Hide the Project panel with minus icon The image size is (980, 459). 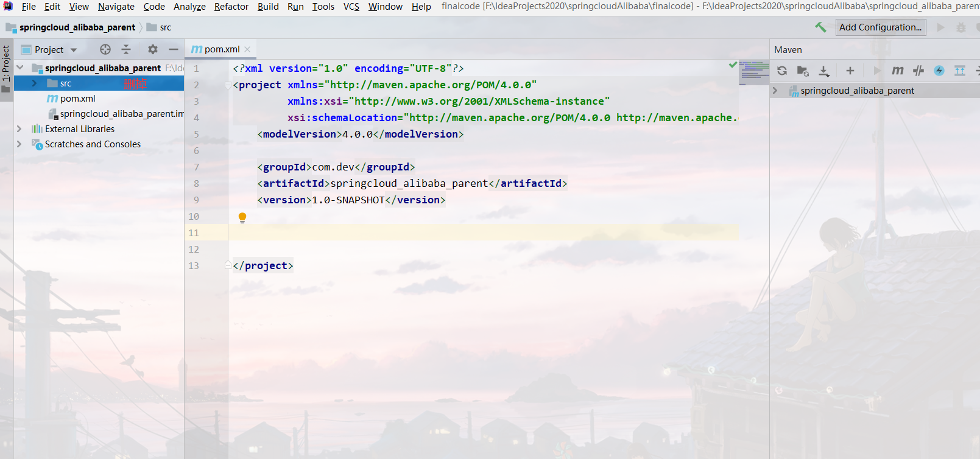(x=174, y=49)
